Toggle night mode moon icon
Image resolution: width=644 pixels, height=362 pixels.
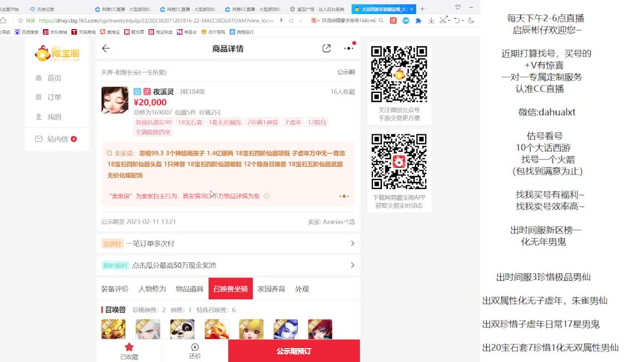point(471,21)
